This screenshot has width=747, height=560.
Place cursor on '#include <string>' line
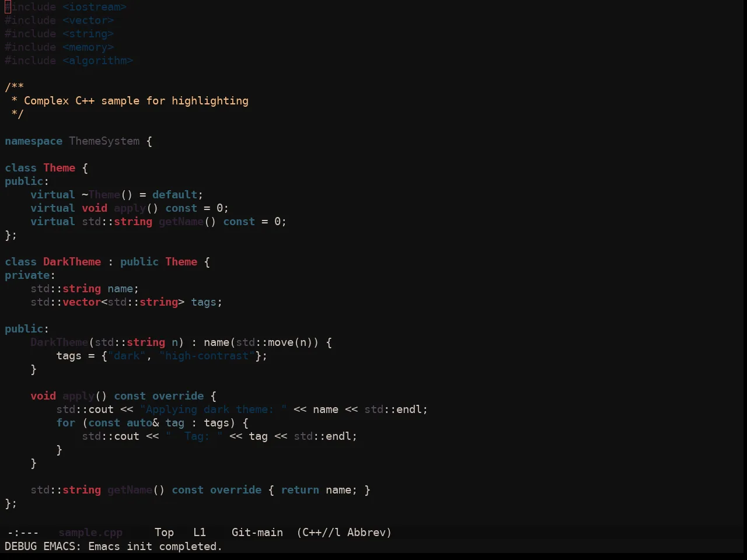point(59,34)
